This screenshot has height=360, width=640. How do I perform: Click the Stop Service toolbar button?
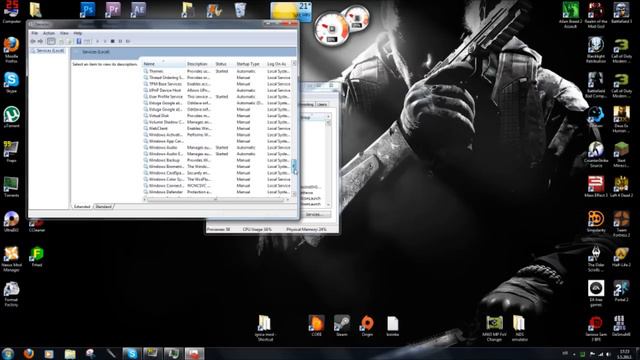113,41
